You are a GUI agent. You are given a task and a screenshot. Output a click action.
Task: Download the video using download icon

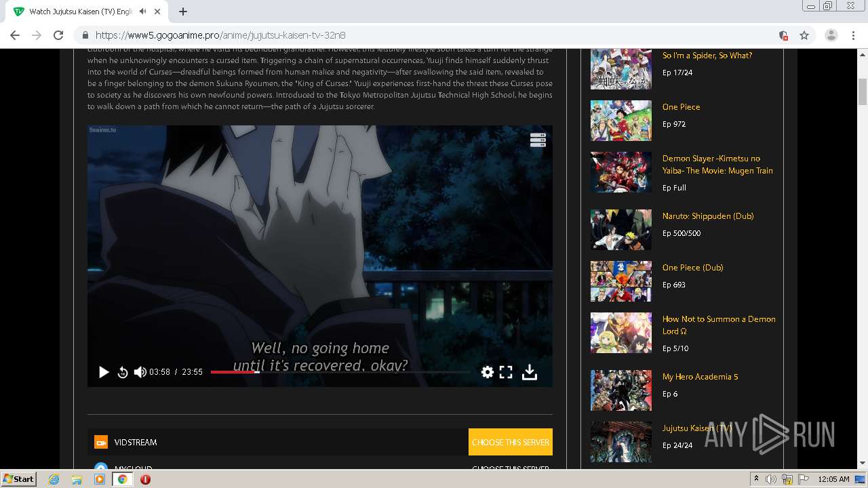[530, 372]
